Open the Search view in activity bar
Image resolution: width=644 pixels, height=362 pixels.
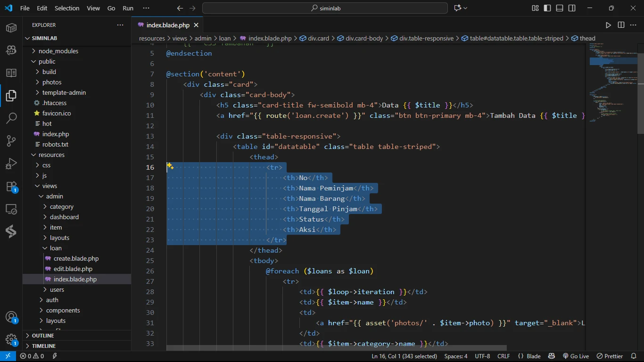(x=11, y=118)
